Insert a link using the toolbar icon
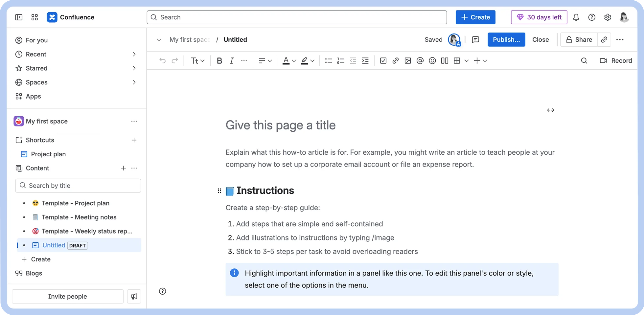Screen dimensions: 644x315 click(x=395, y=60)
